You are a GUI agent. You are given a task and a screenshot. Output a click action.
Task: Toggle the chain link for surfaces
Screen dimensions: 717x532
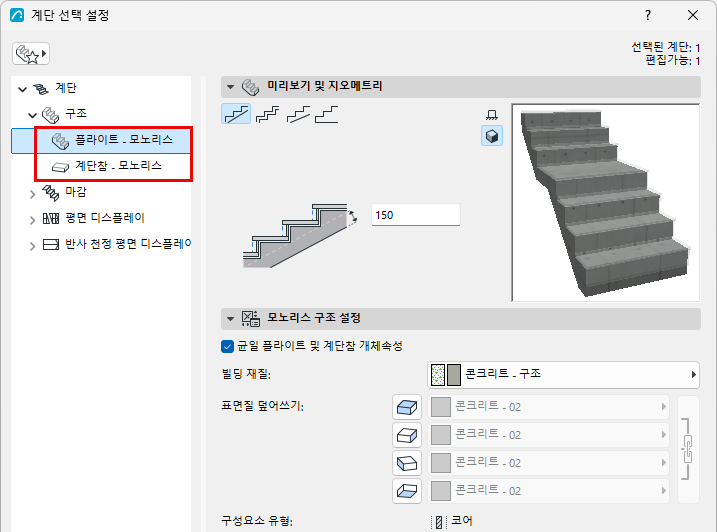point(687,449)
